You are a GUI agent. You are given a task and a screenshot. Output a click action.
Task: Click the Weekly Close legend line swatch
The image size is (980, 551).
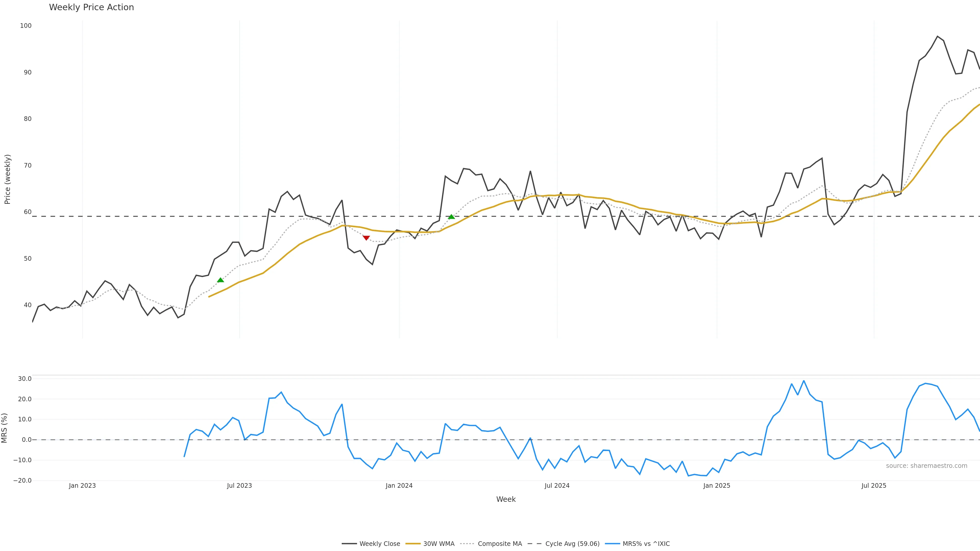tap(349, 544)
